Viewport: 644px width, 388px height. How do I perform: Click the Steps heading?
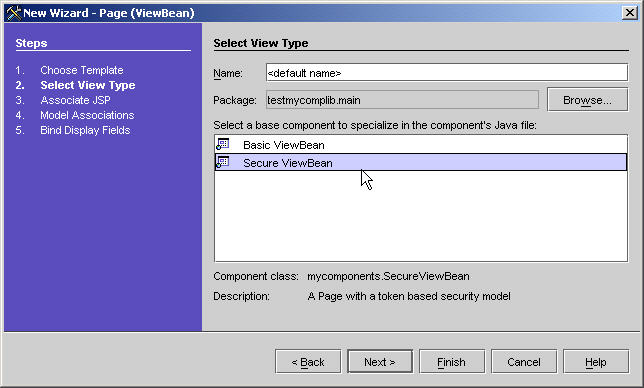pyautogui.click(x=31, y=43)
